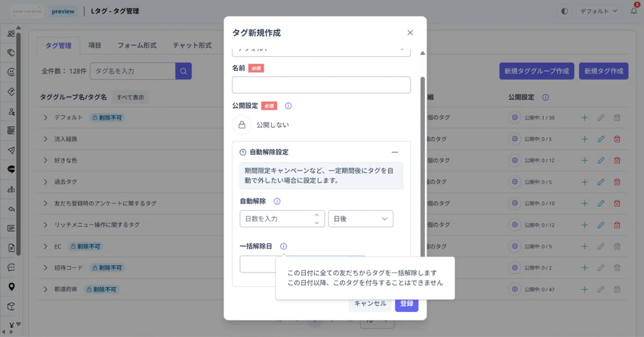Add tag with plus in デフォルト row

584,118
